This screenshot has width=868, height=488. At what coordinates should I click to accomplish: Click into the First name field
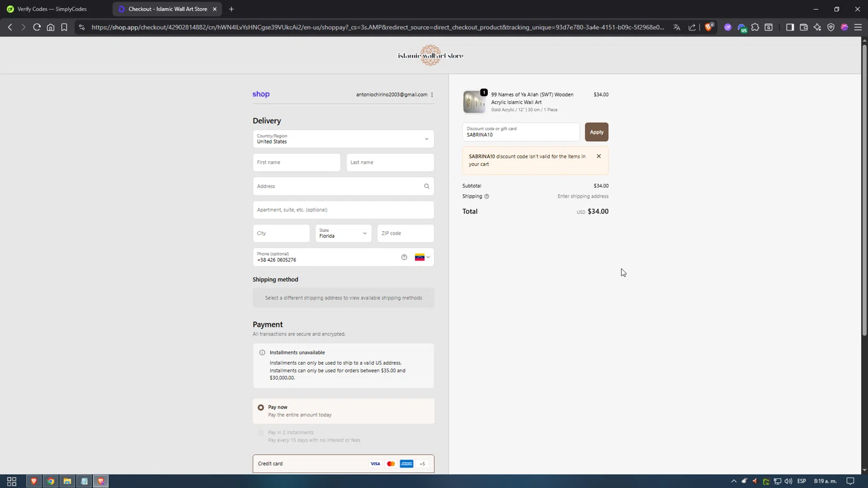pyautogui.click(x=296, y=162)
